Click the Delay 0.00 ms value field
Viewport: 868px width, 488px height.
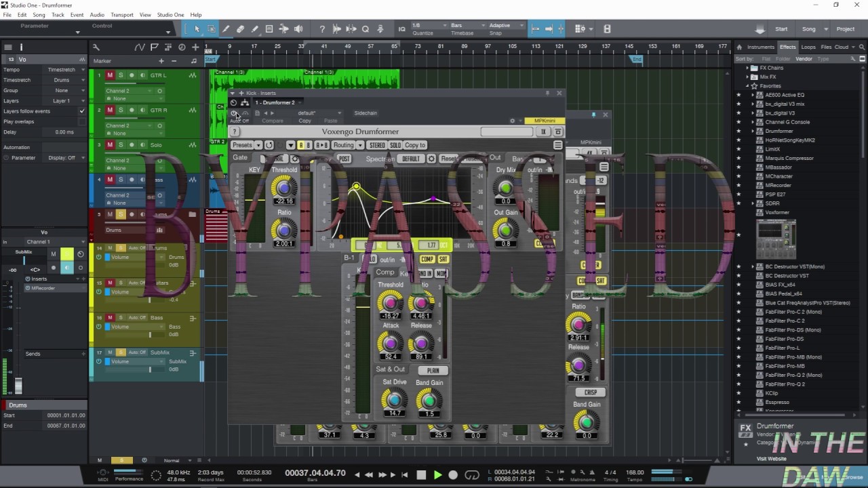[x=64, y=132]
